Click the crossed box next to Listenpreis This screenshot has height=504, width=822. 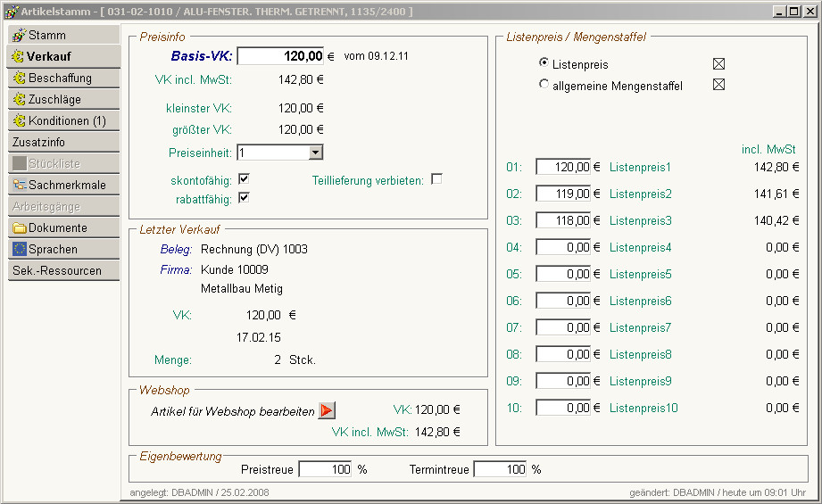[718, 64]
